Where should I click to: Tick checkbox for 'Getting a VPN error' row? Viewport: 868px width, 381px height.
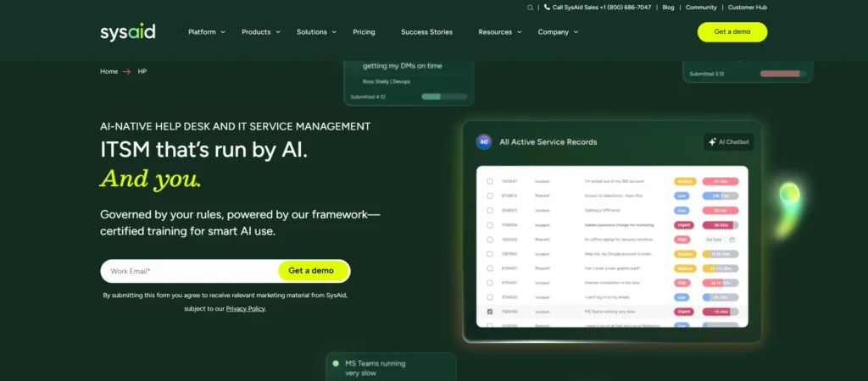(489, 210)
